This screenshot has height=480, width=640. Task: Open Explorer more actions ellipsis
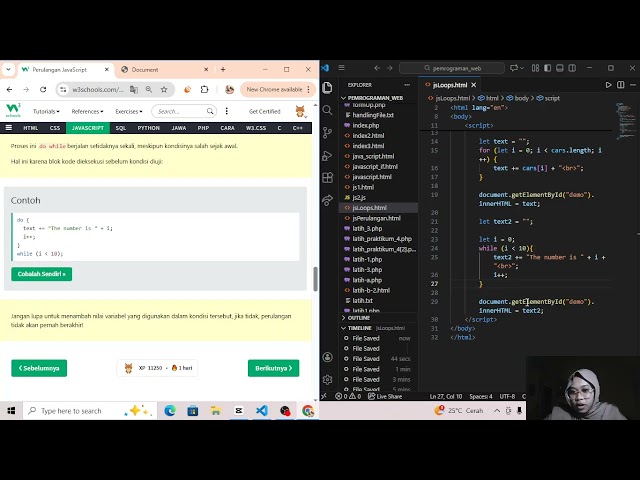(407, 85)
